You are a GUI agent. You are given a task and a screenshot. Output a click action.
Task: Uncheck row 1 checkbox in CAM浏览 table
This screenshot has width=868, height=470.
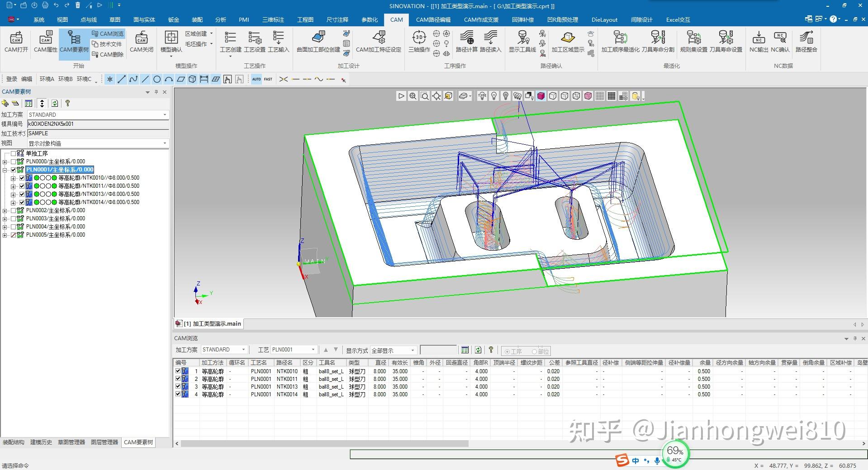(178, 371)
